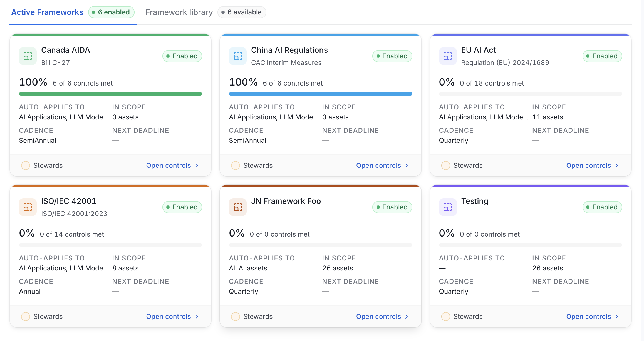Click the Stewards icon on China AI Regulations card
The height and width of the screenshot is (341, 644).
tap(236, 166)
